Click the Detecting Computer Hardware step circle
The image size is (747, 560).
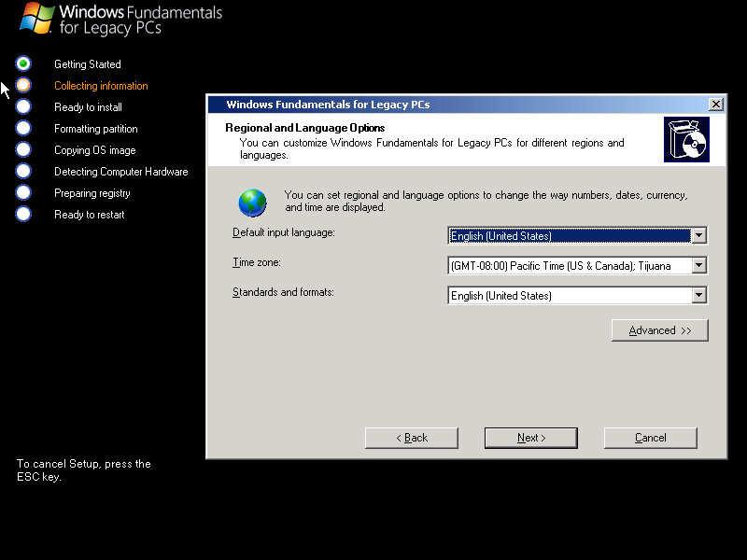tap(23, 171)
